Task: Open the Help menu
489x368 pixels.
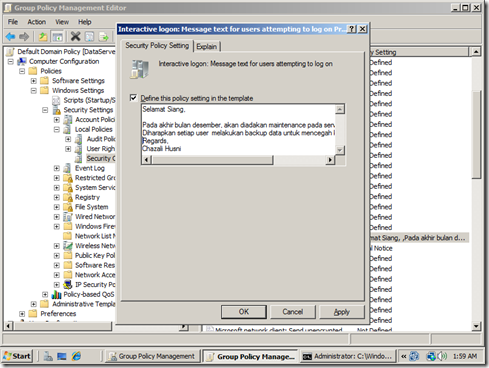Action: click(x=85, y=22)
